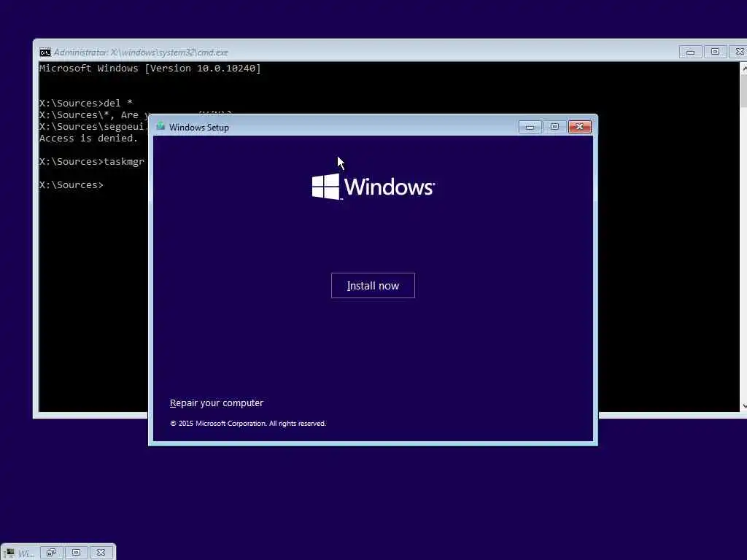Click the command prompt scrollbar up arrow
Screen dimensions: 747x560
pos(743,69)
